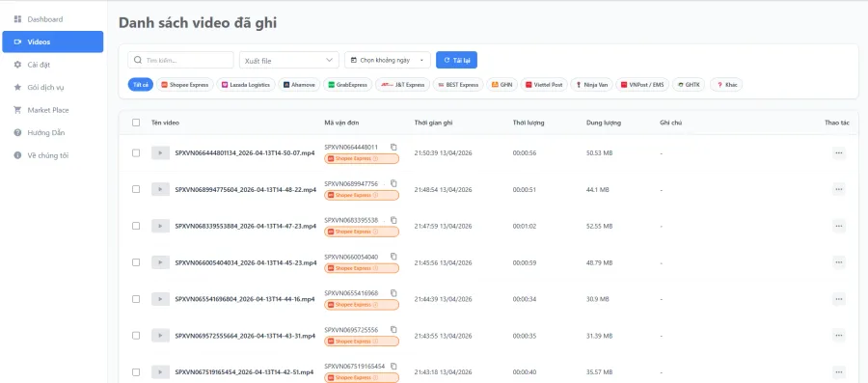The image size is (868, 383).
Task: Open the Xuất file dropdown
Action: tap(289, 60)
